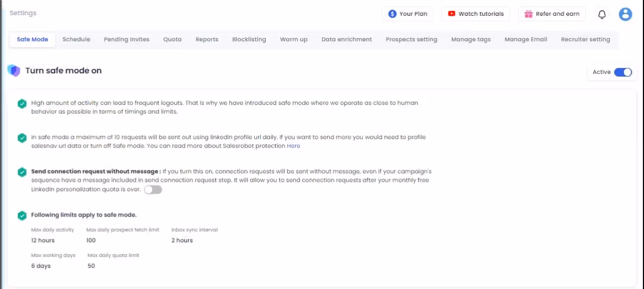Image resolution: width=644 pixels, height=289 pixels.
Task: Click the Your Plan button
Action: 408,14
